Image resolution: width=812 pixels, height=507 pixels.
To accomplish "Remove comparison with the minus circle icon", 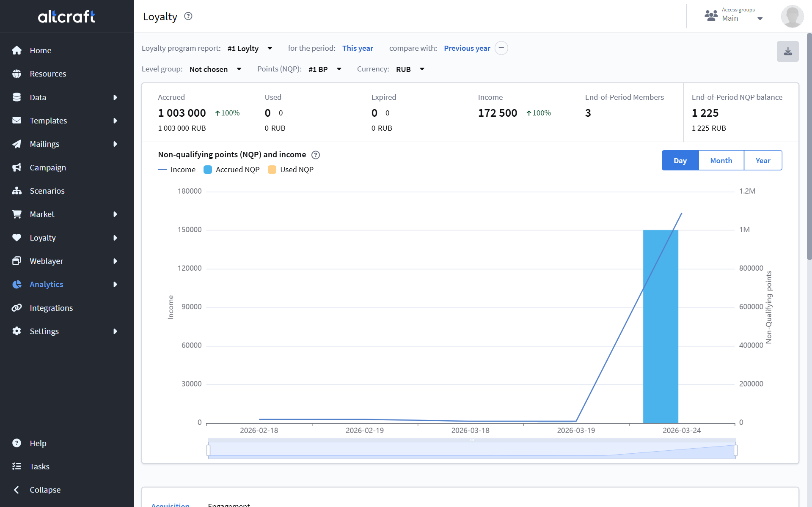I will coord(501,48).
